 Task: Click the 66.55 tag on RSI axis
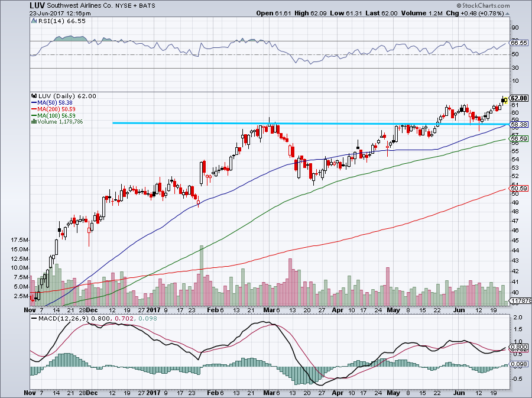click(519, 43)
